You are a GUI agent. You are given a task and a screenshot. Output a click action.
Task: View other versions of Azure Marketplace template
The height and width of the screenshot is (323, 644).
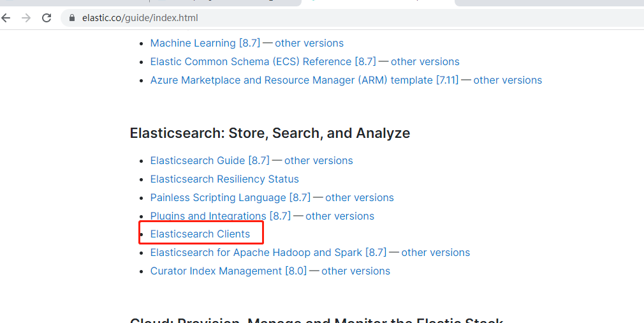(508, 80)
